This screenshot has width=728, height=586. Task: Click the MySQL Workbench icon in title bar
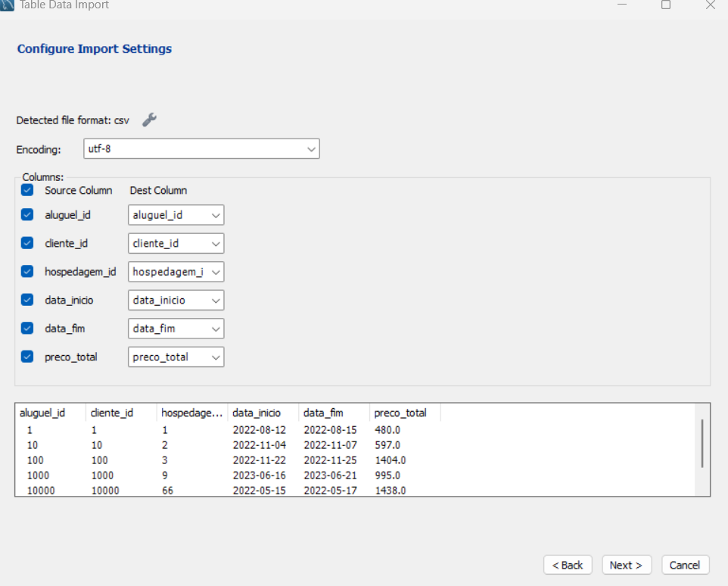tap(8, 5)
